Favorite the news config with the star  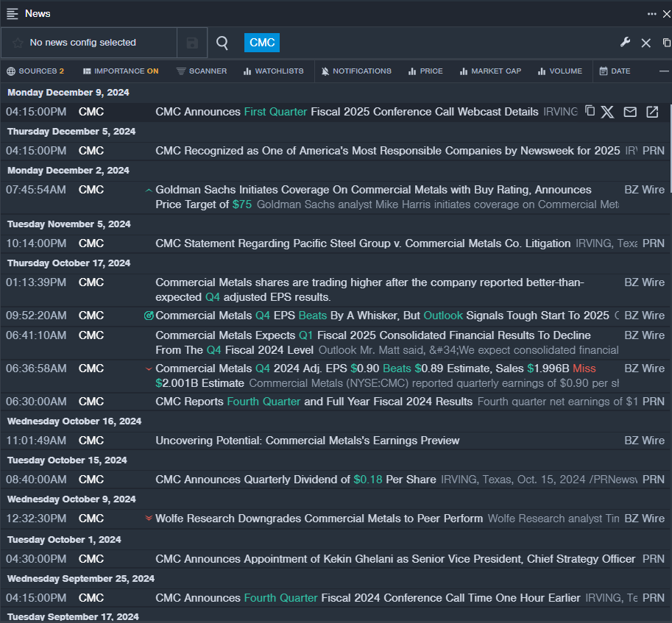[18, 43]
